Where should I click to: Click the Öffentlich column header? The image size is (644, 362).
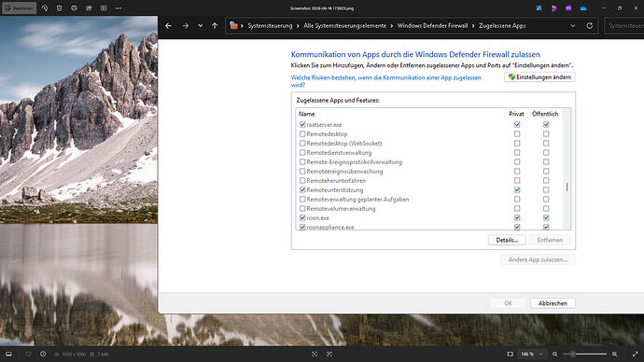click(x=545, y=114)
